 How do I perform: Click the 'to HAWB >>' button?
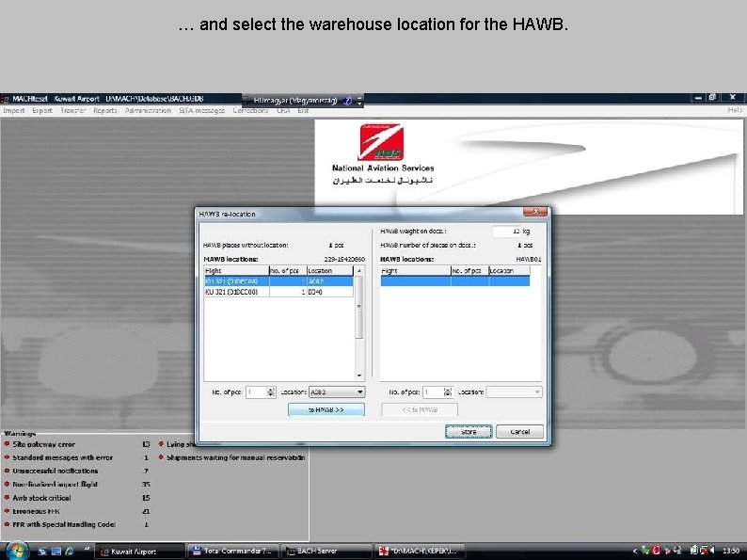pyautogui.click(x=326, y=409)
